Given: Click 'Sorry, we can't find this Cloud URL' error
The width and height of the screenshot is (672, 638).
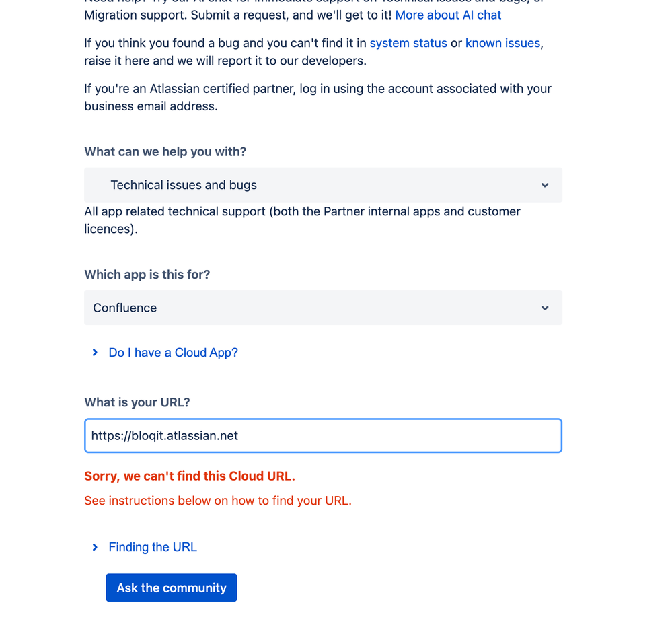Looking at the screenshot, I should click(x=190, y=476).
